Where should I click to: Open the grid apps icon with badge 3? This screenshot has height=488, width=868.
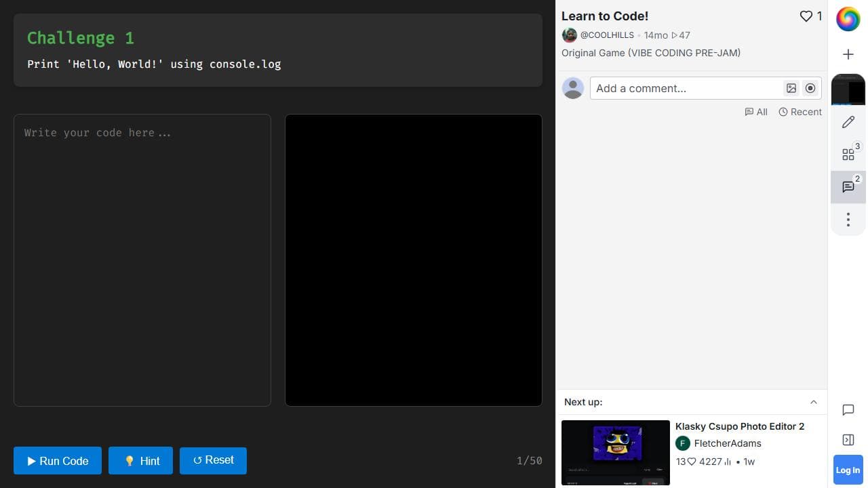click(x=848, y=155)
